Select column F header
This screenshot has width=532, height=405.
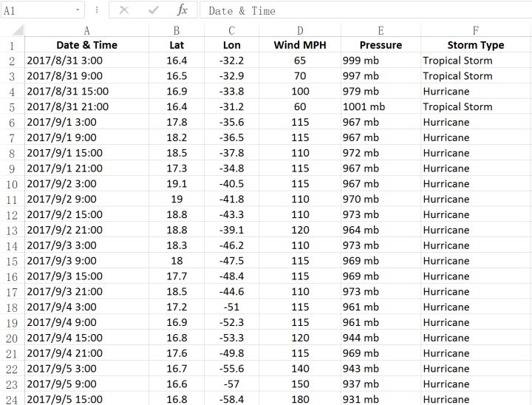point(476,30)
